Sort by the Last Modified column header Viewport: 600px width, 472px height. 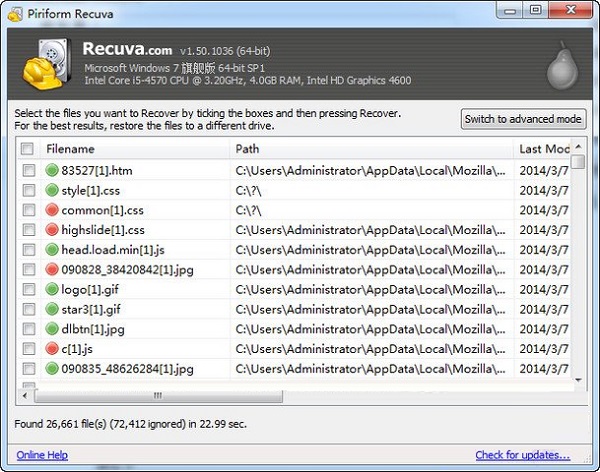click(542, 149)
